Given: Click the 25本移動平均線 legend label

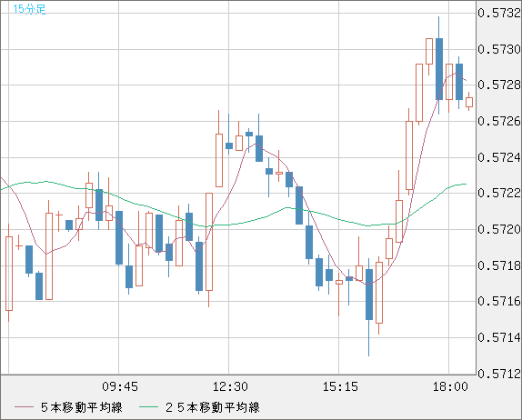Looking at the screenshot, I should click(x=213, y=407).
